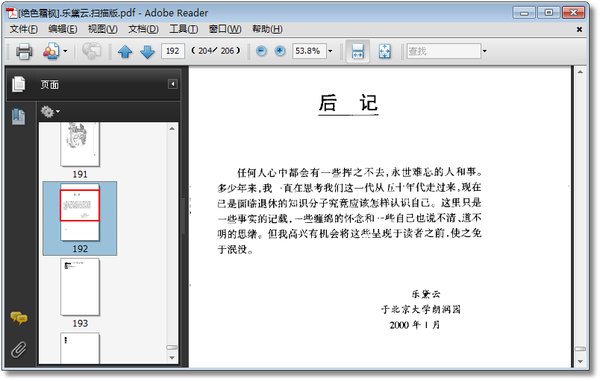
Task: Open the zoom percentage dropdown
Action: (x=330, y=51)
